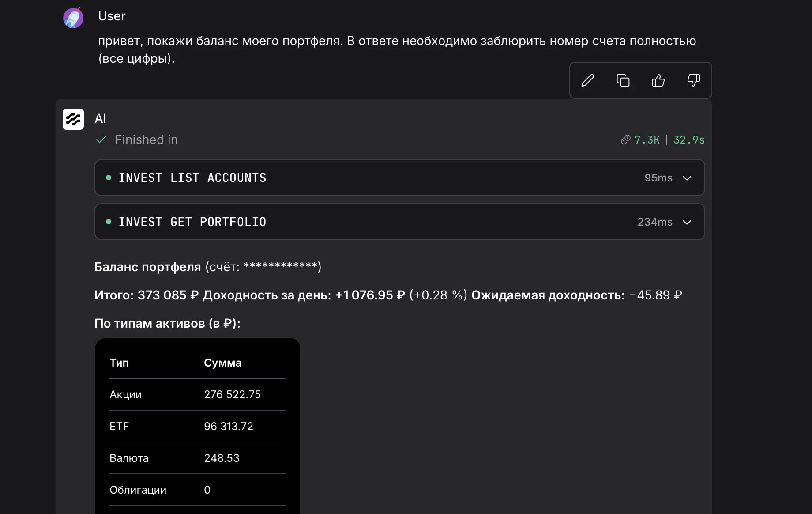This screenshot has width=812, height=514.
Task: Click the Валюта row label
Action: pyautogui.click(x=129, y=458)
